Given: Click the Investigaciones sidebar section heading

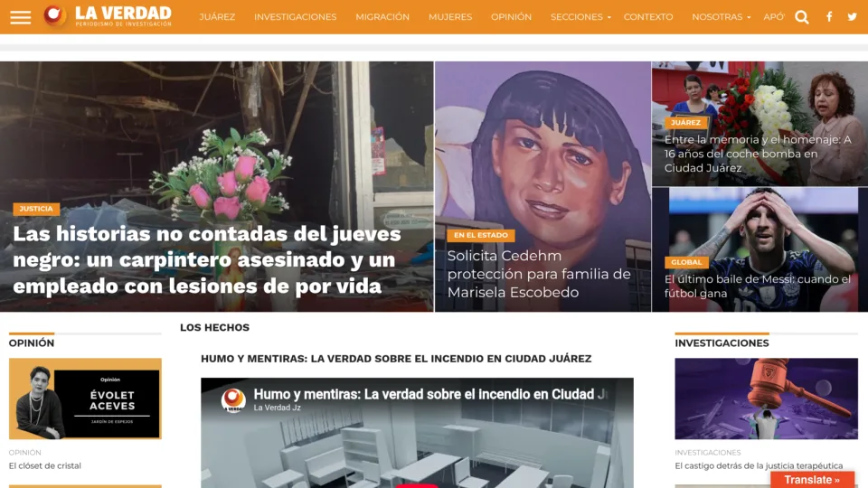Looking at the screenshot, I should [722, 343].
